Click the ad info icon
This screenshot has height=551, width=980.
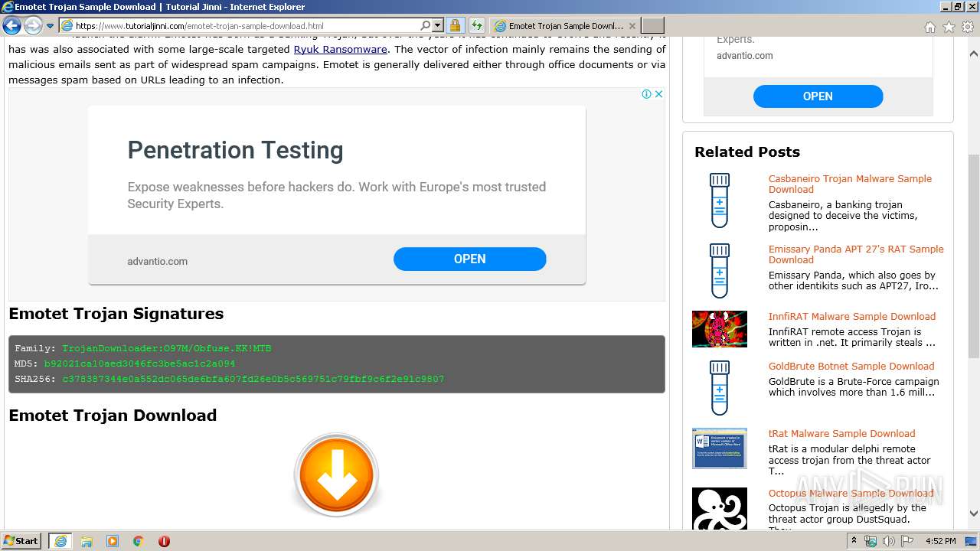646,94
